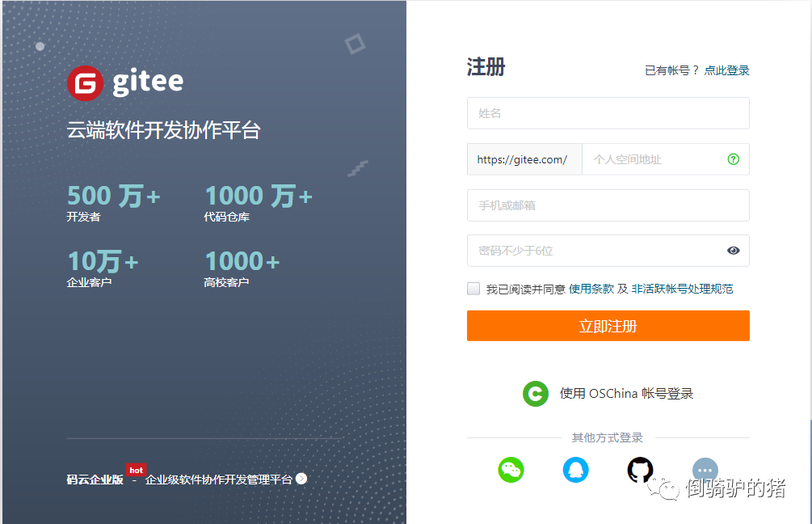Click 其他方式登录 label
The image size is (812, 524).
(x=608, y=437)
